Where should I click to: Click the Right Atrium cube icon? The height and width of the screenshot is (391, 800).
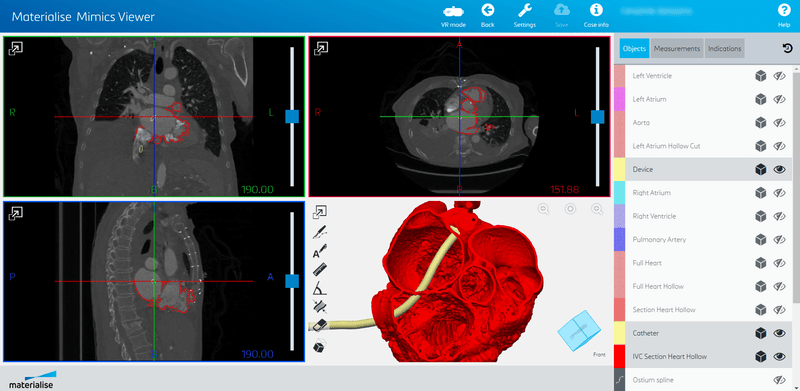(761, 193)
